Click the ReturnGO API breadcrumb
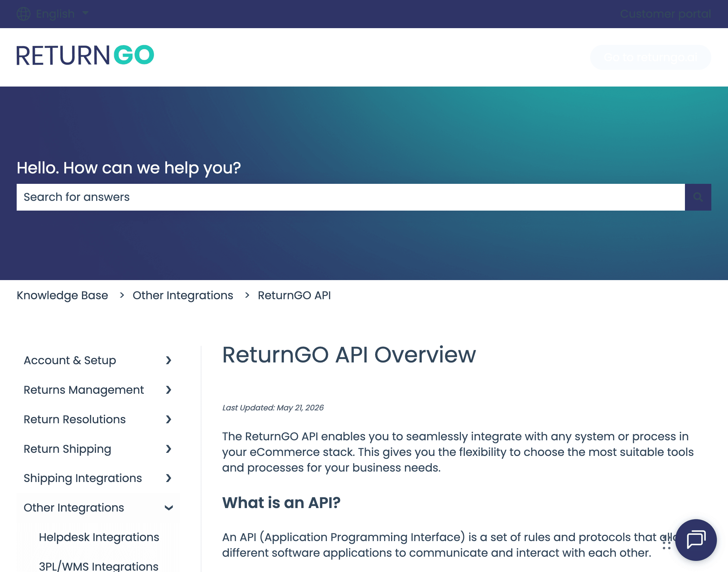The height and width of the screenshot is (572, 728). coord(294,295)
